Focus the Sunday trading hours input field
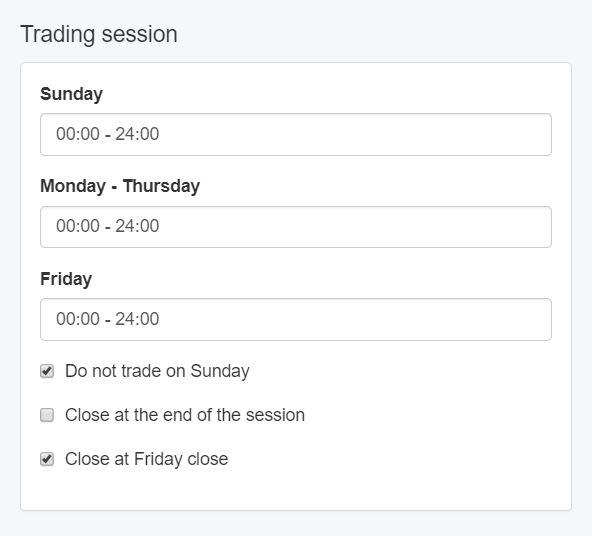The image size is (592, 536). pos(296,134)
